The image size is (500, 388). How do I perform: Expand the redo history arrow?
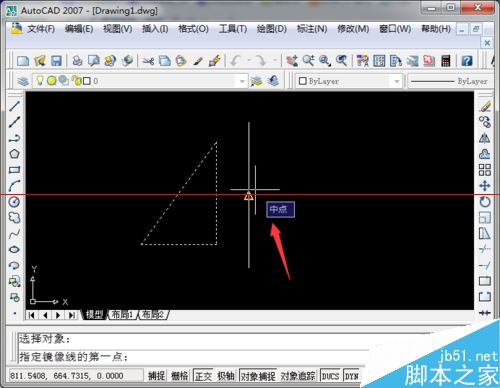pos(275,61)
